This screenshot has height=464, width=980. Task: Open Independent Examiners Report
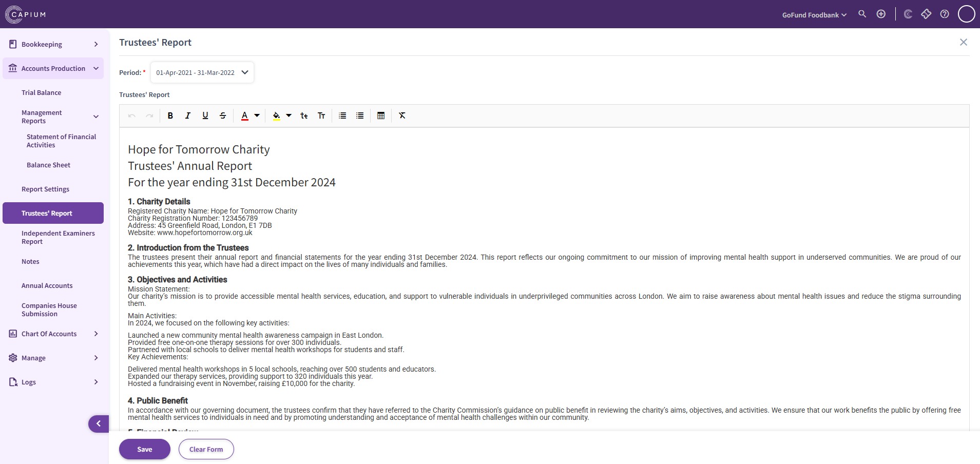[58, 237]
